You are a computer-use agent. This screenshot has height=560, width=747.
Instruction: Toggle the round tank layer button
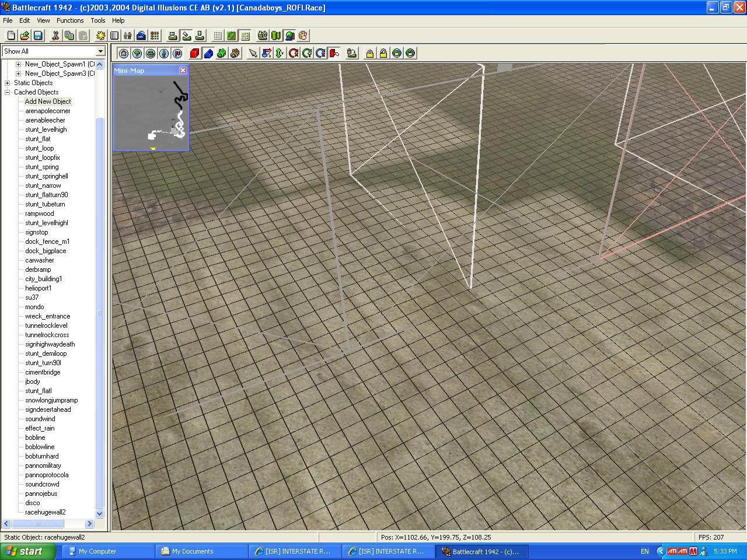(x=151, y=53)
